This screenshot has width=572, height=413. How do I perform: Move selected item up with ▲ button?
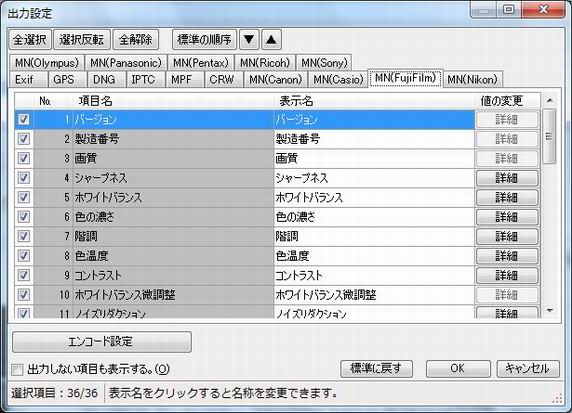271,39
